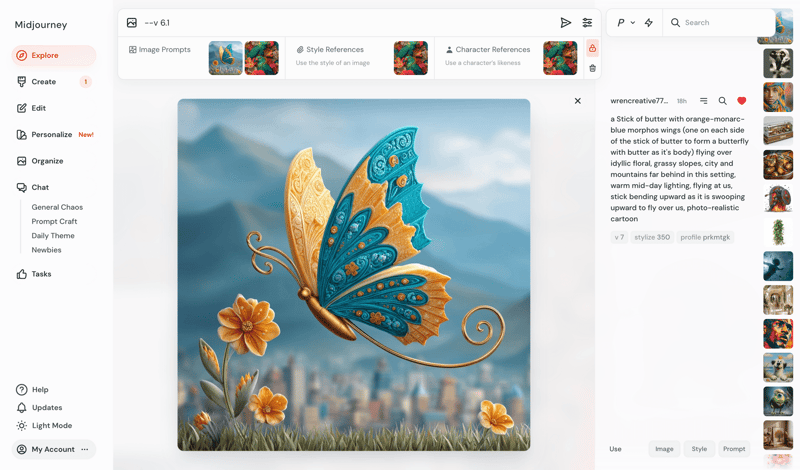Click the Create notification badge
Screen dimensions: 800x470
(86, 82)
